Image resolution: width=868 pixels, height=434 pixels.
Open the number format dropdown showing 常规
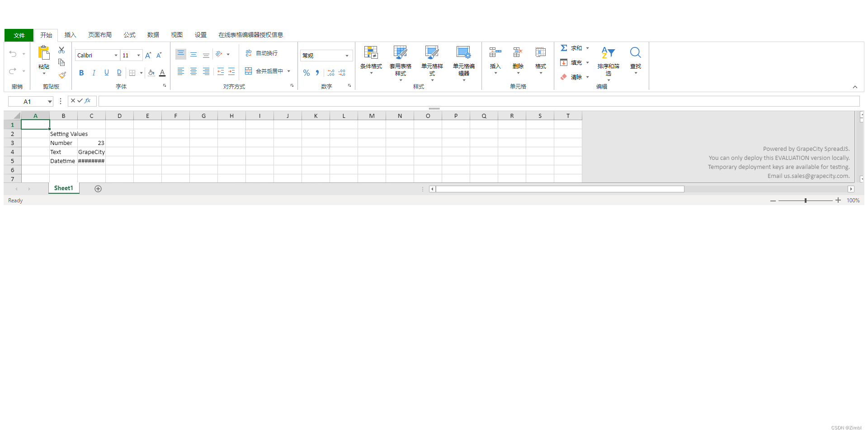325,55
